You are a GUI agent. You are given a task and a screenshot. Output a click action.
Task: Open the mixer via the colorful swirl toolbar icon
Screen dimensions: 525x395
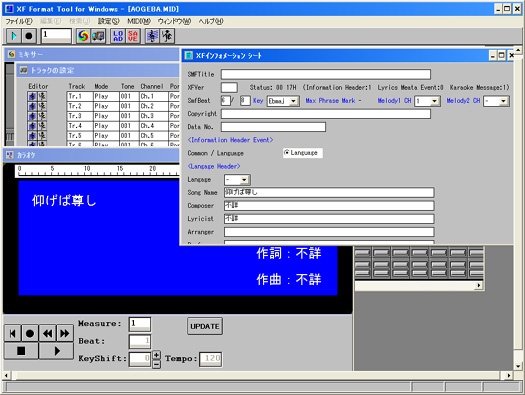click(83, 36)
